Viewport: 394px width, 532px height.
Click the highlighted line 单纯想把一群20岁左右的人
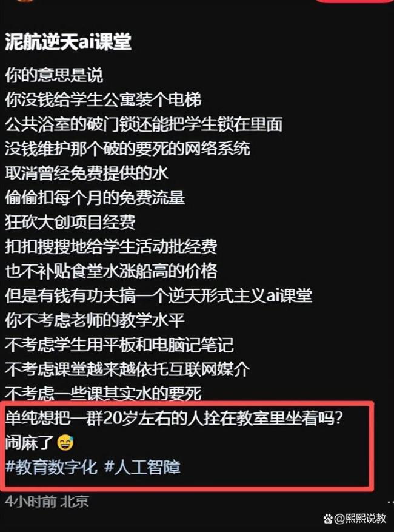click(175, 419)
